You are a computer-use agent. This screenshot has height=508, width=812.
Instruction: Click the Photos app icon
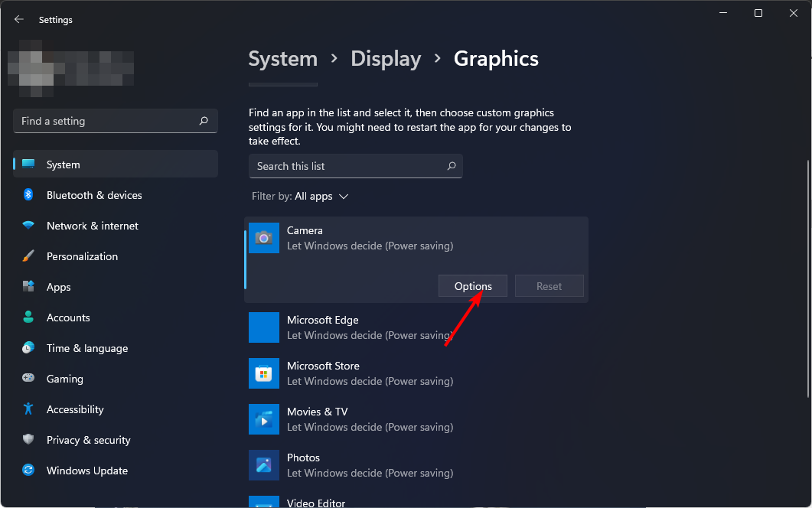tap(264, 465)
